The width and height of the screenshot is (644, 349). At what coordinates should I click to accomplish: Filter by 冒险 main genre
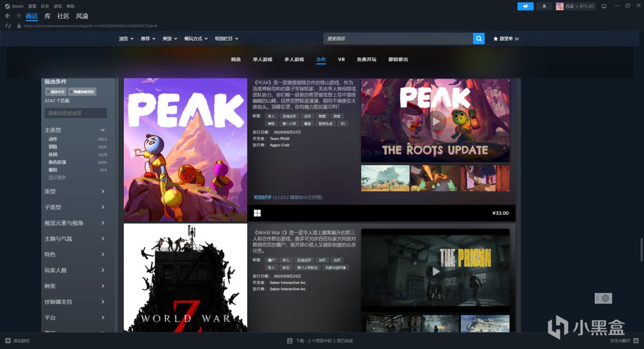(77, 147)
